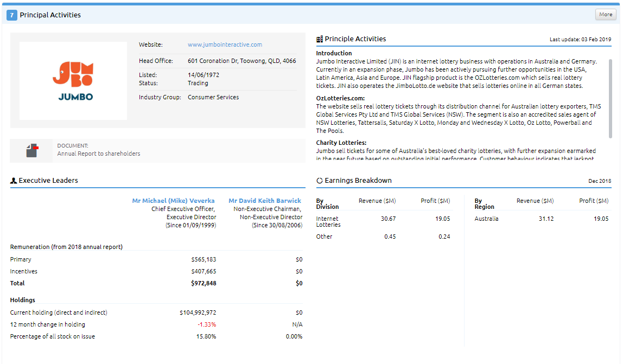Select the Trading status value
The height and width of the screenshot is (364, 623).
(198, 83)
